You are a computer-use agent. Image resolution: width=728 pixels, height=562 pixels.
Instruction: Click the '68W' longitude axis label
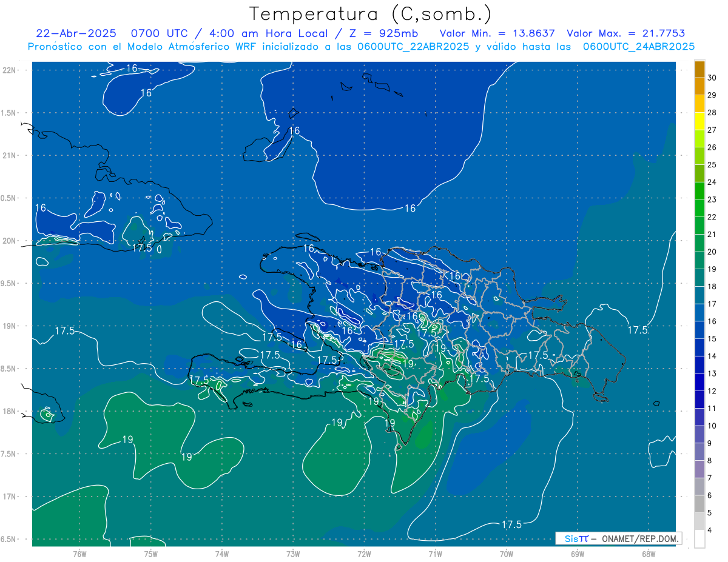(648, 554)
